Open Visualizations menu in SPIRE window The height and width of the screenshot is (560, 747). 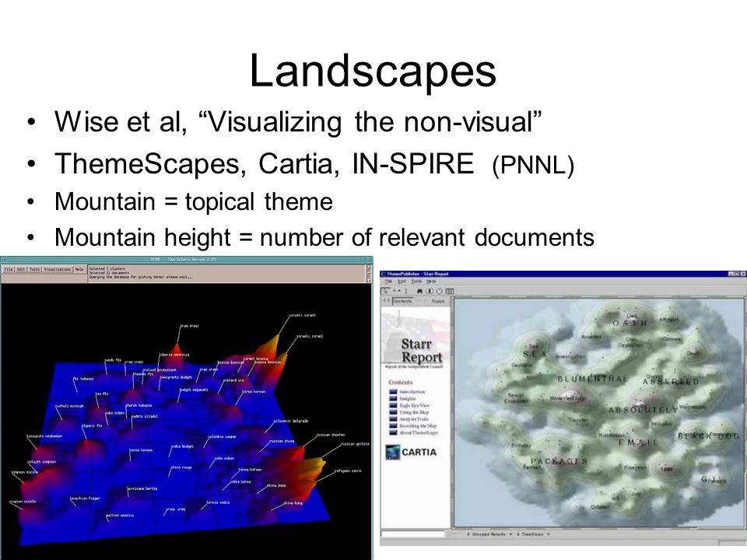pyautogui.click(x=58, y=270)
